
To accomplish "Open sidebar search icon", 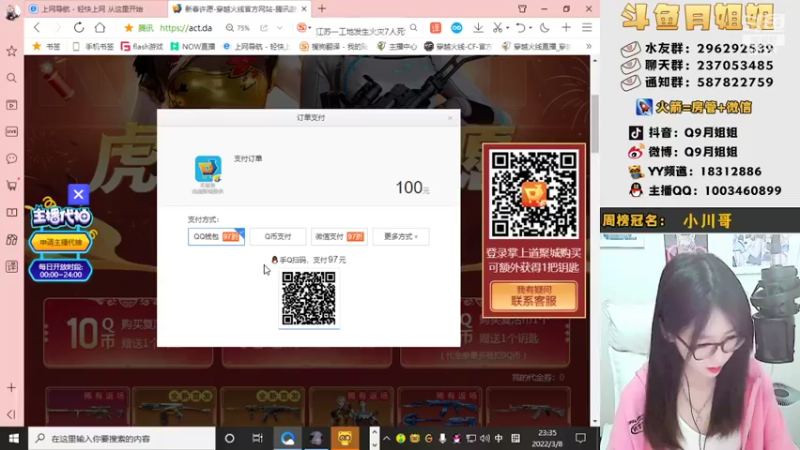I will [11, 78].
